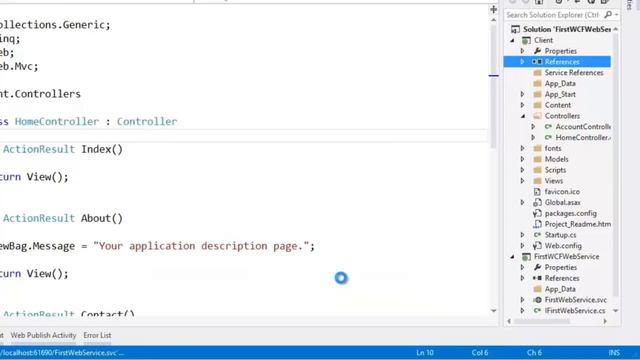Click the App_Data folder icon under Client
The width and height of the screenshot is (640, 360).
point(537,83)
